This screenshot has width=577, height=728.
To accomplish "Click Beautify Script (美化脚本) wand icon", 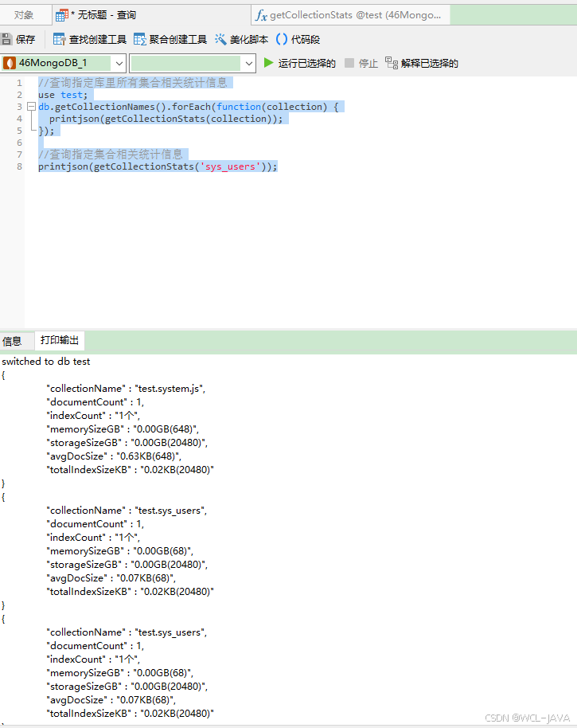I will tap(220, 40).
